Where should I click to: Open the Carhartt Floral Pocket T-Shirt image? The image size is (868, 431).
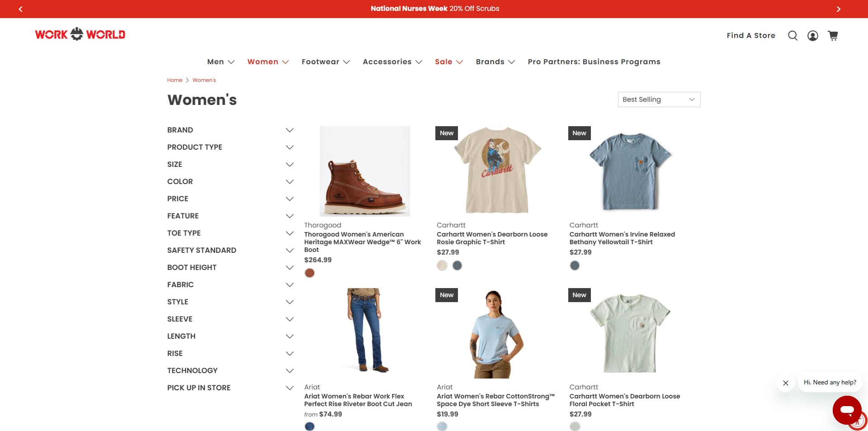click(630, 333)
